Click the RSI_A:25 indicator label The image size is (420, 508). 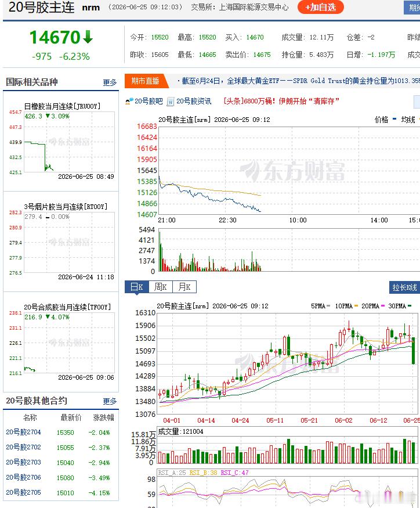coord(172,473)
